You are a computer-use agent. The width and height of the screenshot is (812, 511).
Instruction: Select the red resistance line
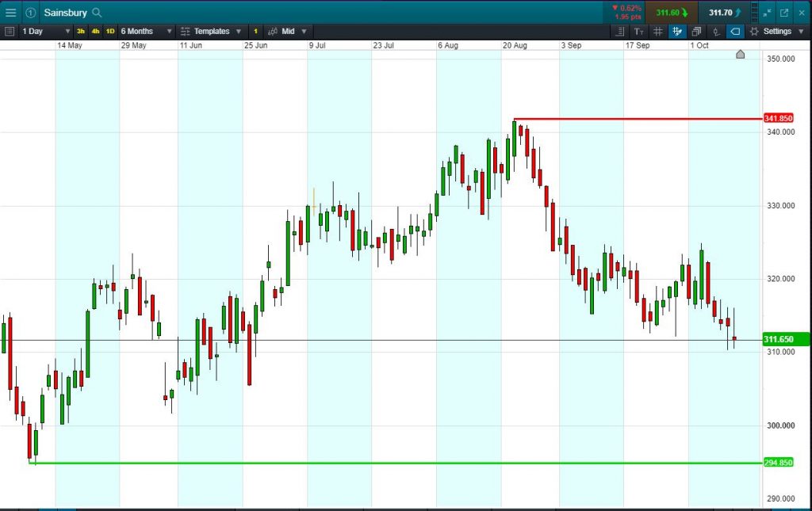pyautogui.click(x=638, y=118)
